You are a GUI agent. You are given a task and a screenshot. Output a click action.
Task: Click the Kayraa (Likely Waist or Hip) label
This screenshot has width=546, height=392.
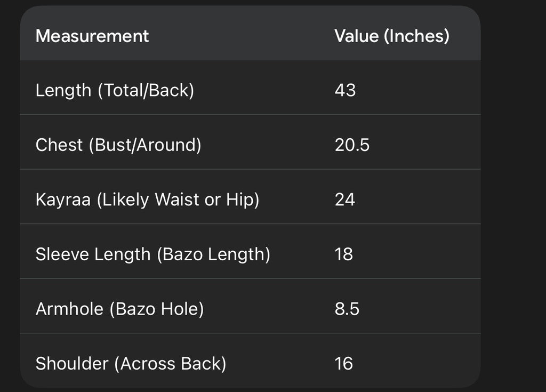(x=147, y=199)
